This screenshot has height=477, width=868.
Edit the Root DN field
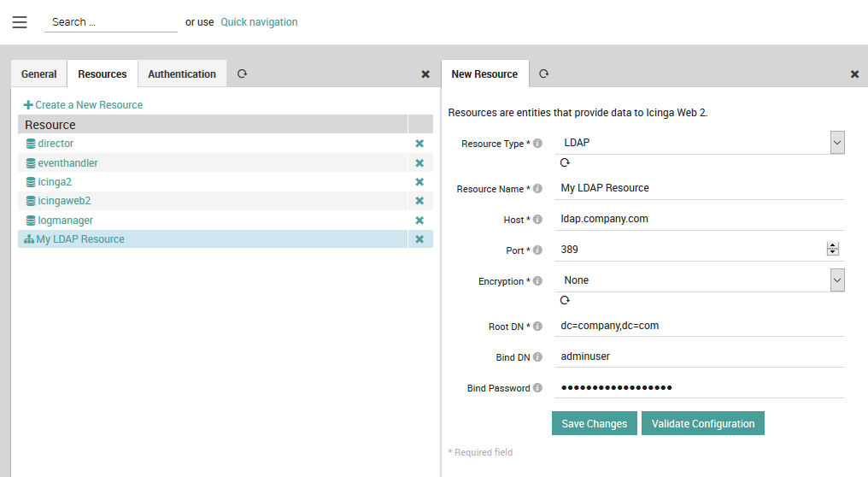(700, 326)
